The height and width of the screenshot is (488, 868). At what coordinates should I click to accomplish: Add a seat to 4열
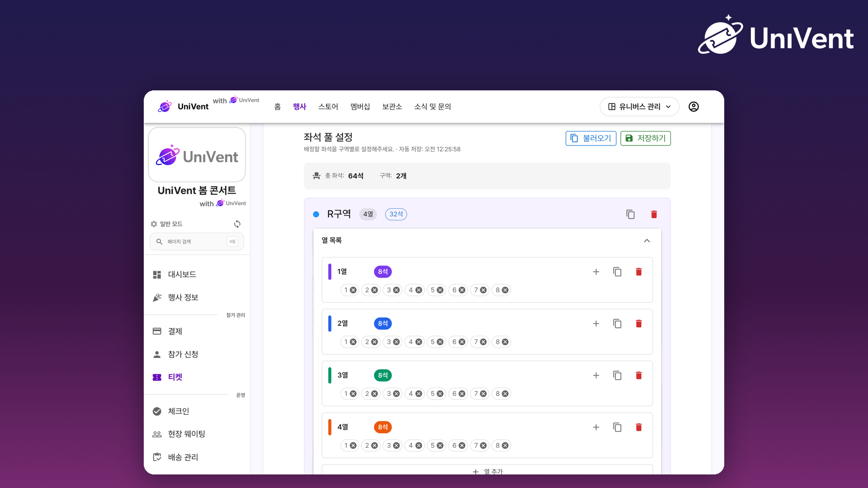(596, 427)
